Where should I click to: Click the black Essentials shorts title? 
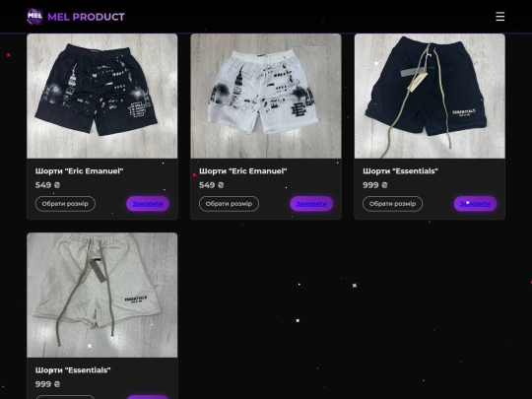pos(400,171)
